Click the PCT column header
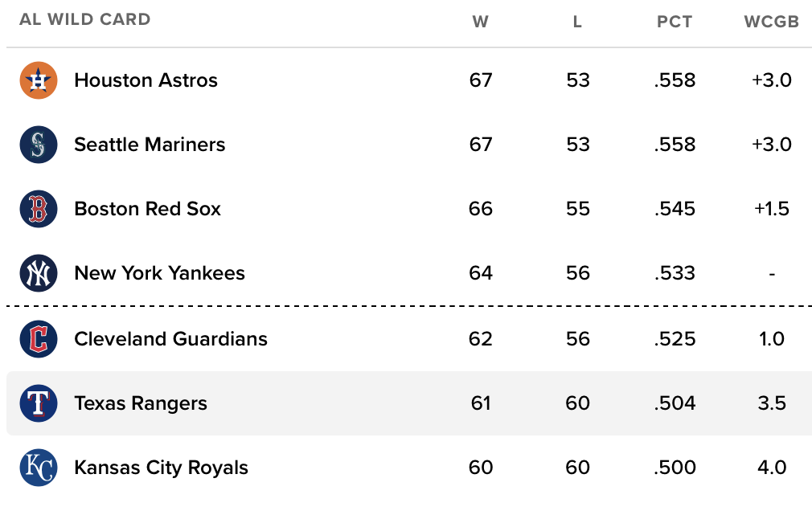Viewport: 812px width, 511px height. pos(675,22)
